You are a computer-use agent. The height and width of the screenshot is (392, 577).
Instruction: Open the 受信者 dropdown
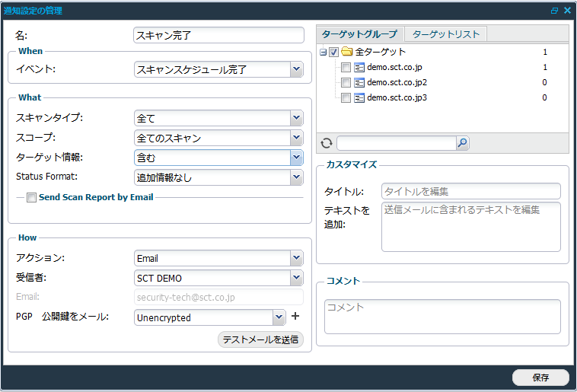coord(296,278)
